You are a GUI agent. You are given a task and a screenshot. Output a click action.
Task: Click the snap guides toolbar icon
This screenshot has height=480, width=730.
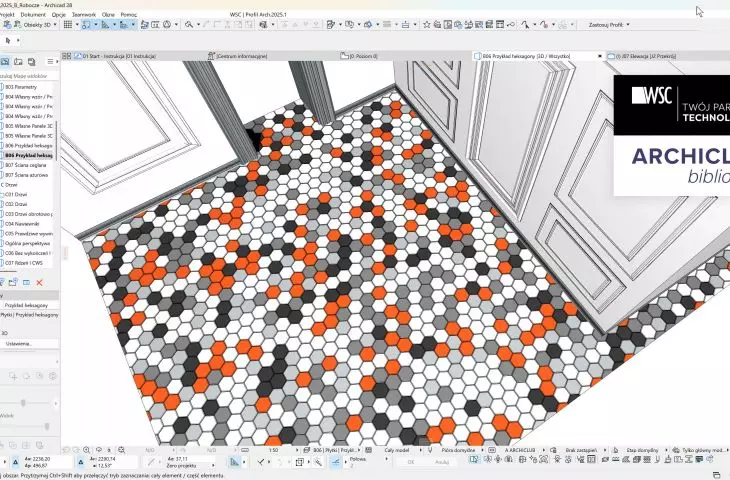tap(86, 25)
